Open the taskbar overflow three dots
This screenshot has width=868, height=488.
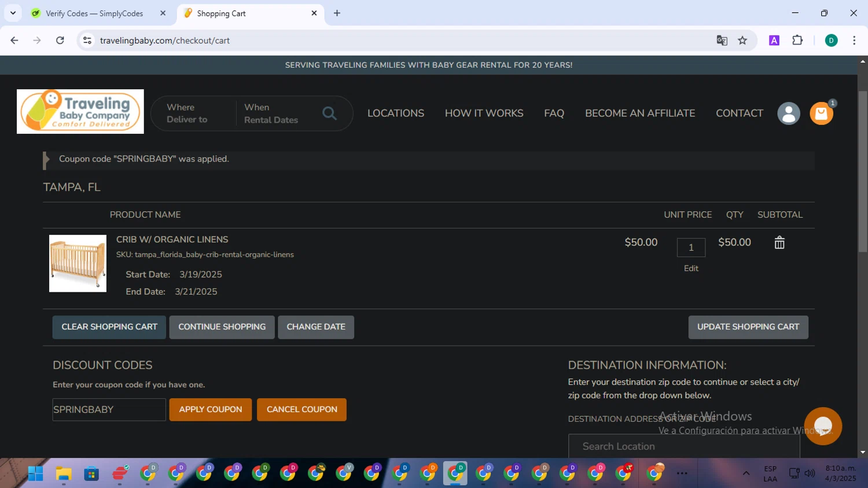(x=682, y=474)
